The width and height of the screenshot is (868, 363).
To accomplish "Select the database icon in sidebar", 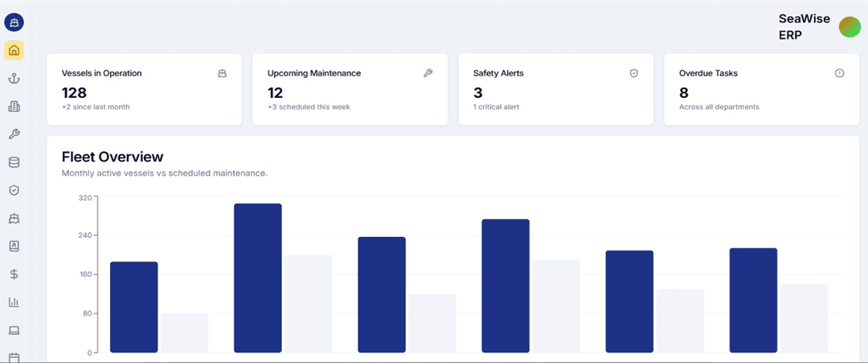I will (14, 162).
